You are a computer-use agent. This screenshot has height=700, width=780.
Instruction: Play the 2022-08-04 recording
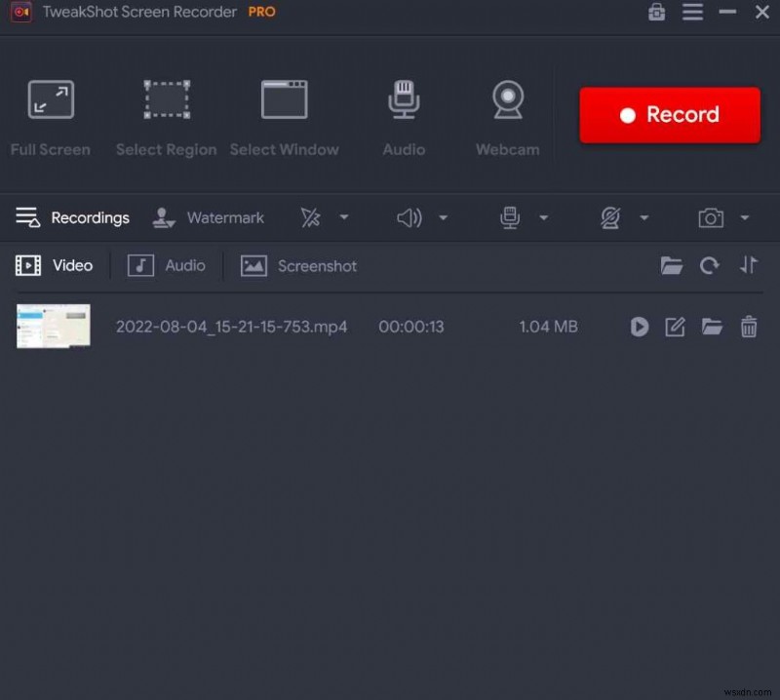tap(639, 327)
